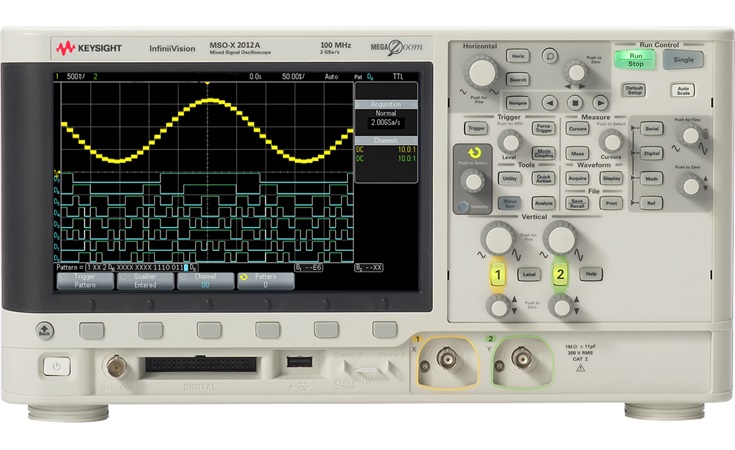
Task: Tap the zoom magnifier button in Horizontal section
Action: [549, 56]
